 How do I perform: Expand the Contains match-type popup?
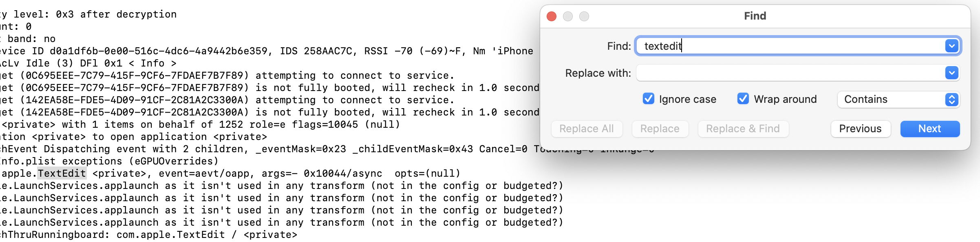coord(951,100)
